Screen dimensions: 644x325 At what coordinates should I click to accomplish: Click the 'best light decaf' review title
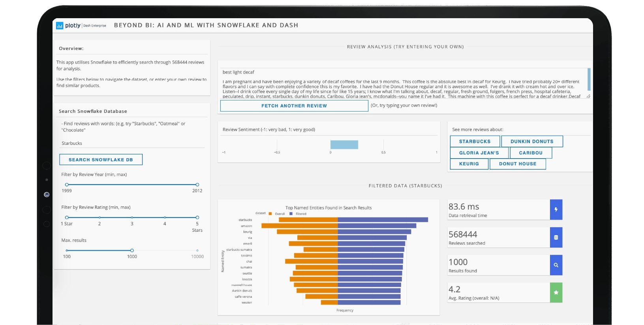tap(238, 72)
